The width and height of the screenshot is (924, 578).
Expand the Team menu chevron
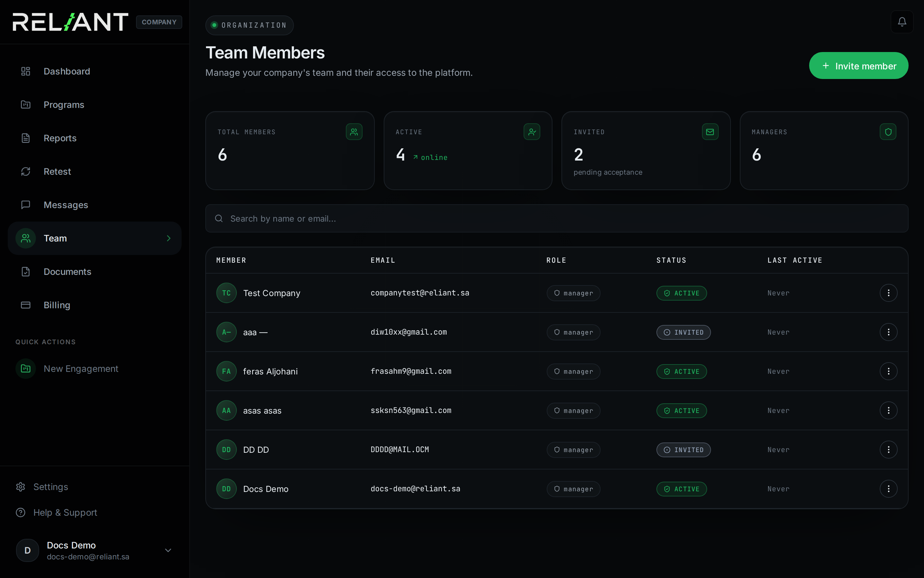point(169,239)
